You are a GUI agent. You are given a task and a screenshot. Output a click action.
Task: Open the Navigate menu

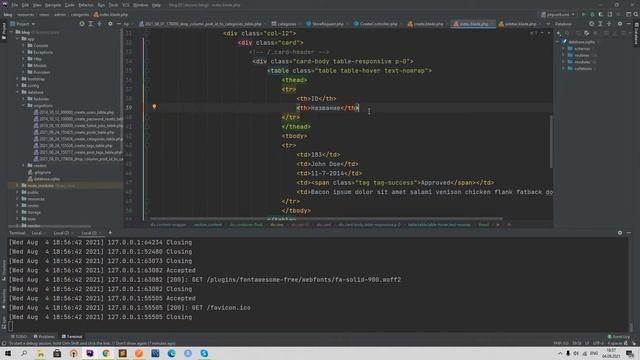(x=53, y=5)
